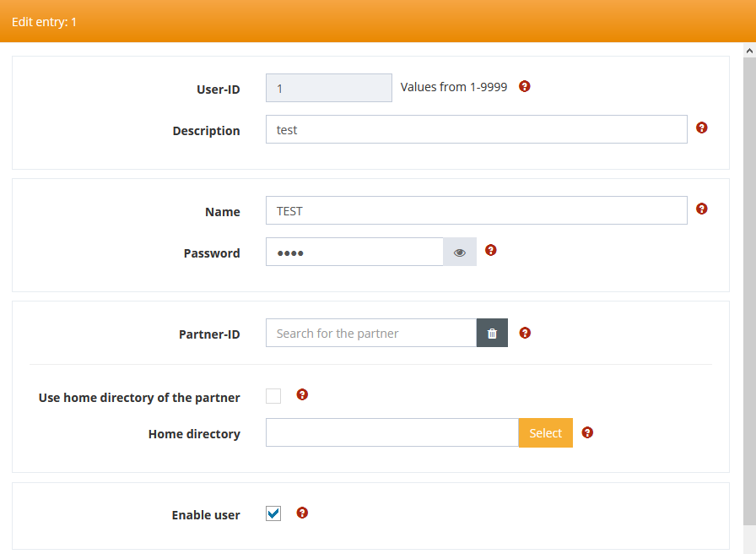Open the Search for the partner box

click(x=371, y=334)
